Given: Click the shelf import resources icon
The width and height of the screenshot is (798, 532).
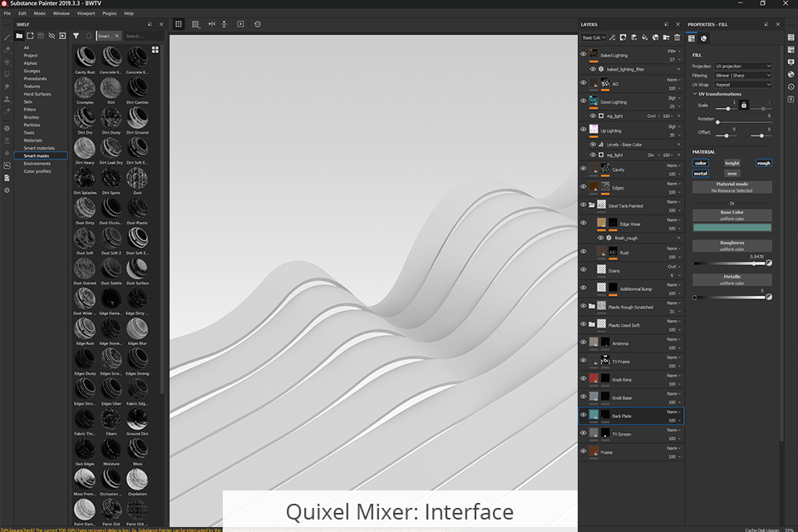Looking at the screenshot, I should [x=62, y=36].
